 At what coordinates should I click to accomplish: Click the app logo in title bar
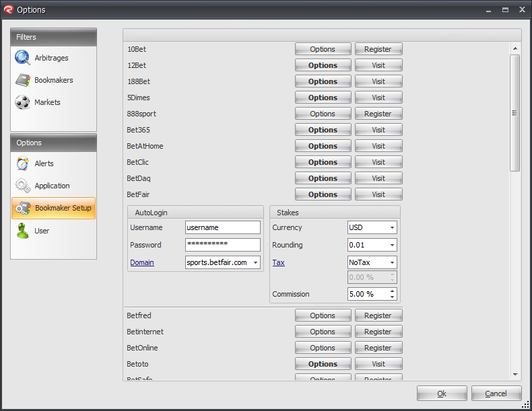[9, 9]
